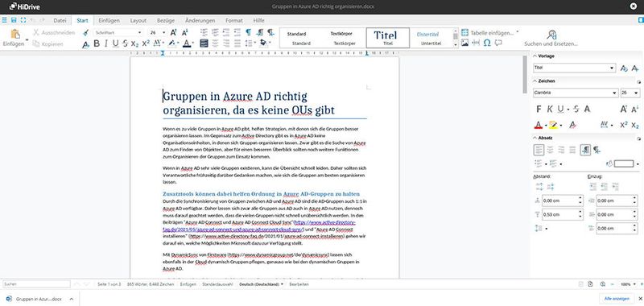Open the Hilfe tab

click(x=258, y=20)
